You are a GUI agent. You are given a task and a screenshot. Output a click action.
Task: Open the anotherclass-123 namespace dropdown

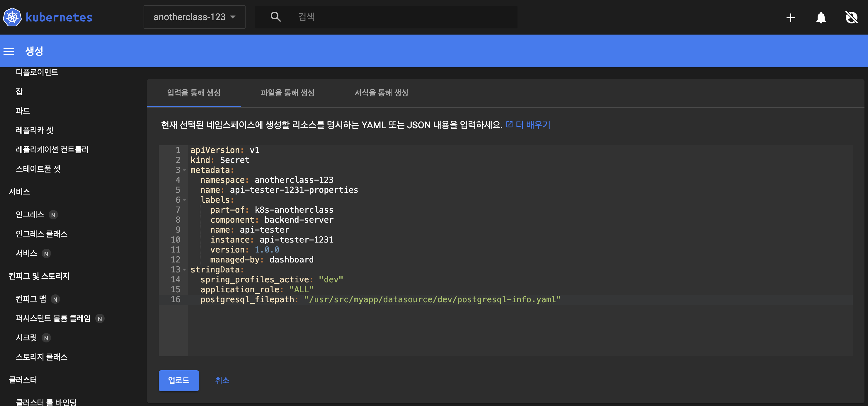pos(194,17)
